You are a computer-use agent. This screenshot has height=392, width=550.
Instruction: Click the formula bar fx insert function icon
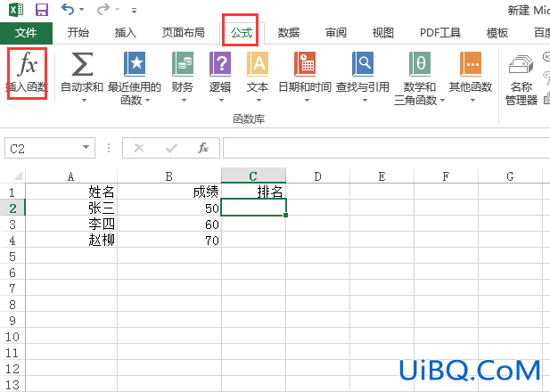[203, 148]
